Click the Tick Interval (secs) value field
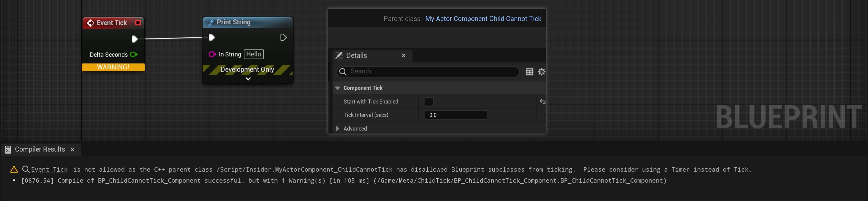 [456, 115]
